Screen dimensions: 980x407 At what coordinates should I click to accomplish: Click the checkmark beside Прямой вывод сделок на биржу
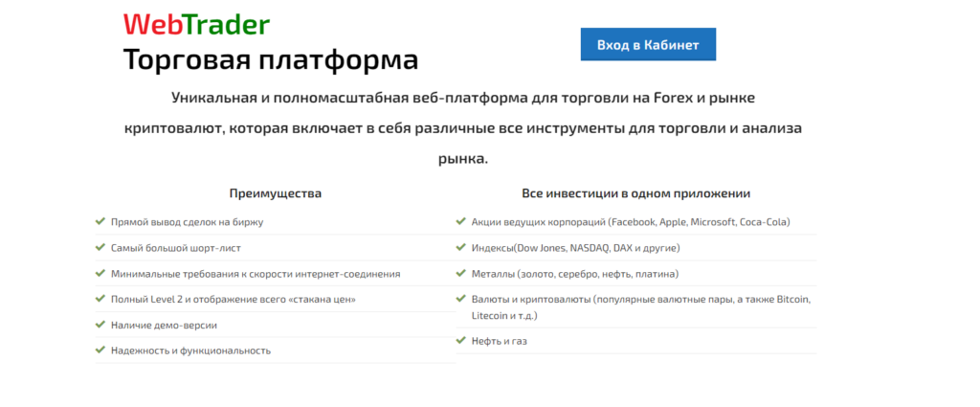coord(100,221)
